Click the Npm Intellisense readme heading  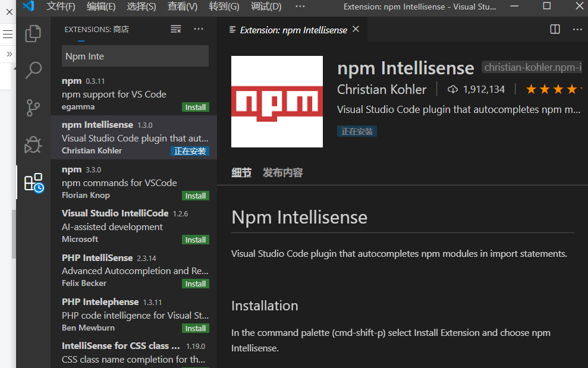click(299, 217)
